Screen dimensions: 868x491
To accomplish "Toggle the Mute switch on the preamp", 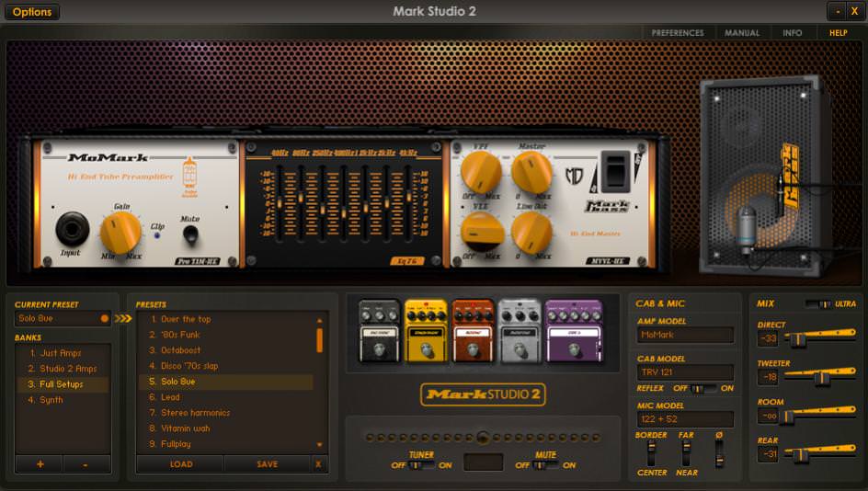I will (x=189, y=234).
